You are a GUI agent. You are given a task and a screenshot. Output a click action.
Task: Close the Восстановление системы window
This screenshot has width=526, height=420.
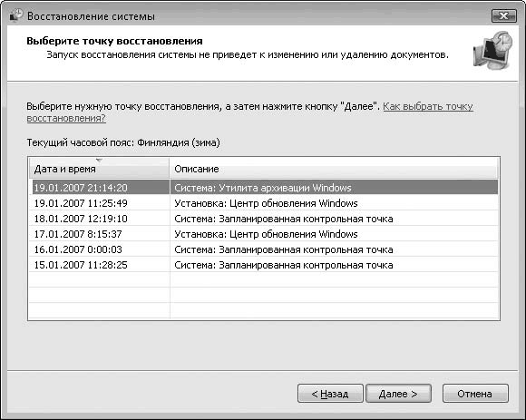pyautogui.click(x=504, y=15)
